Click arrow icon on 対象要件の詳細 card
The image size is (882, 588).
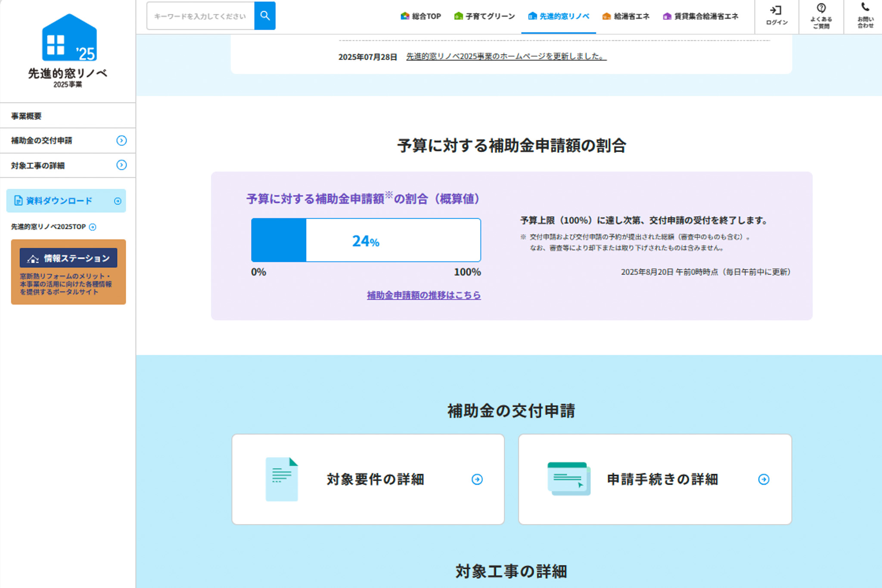pos(477,479)
